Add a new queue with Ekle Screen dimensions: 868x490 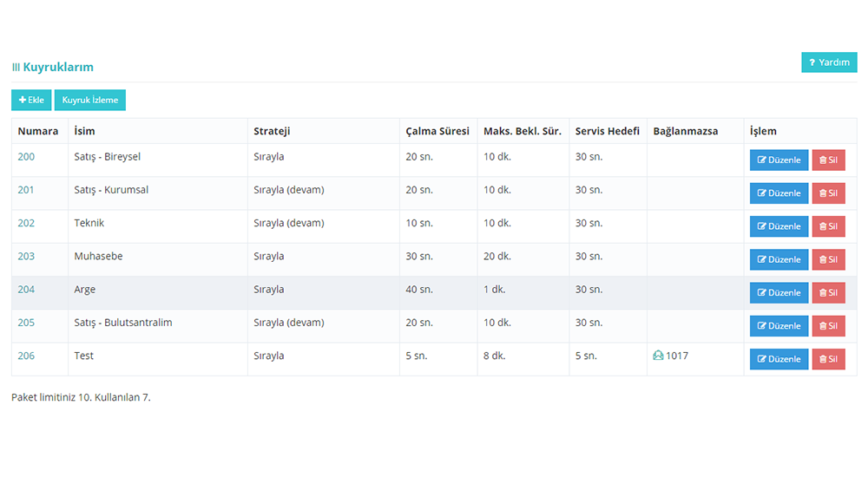(31, 100)
